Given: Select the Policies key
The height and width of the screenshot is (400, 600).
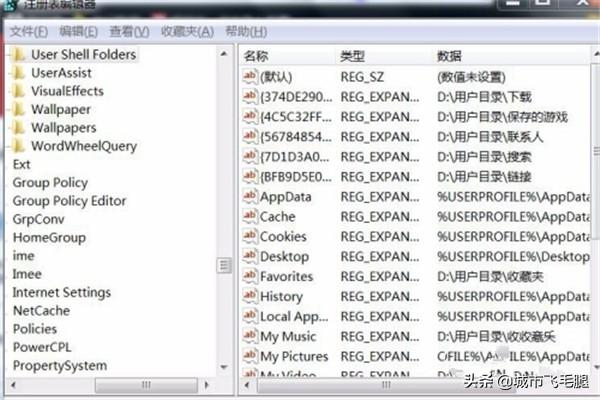Looking at the screenshot, I should [x=35, y=329].
